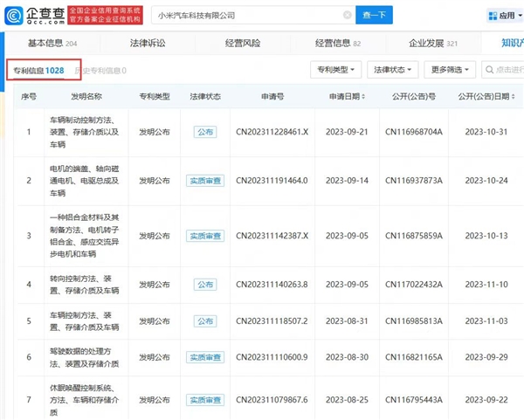Sort by 公开(公告)日期 column arrows

(x=513, y=97)
